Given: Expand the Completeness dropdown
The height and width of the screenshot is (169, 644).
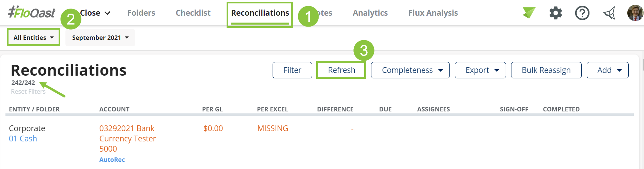Looking at the screenshot, I should coord(410,70).
